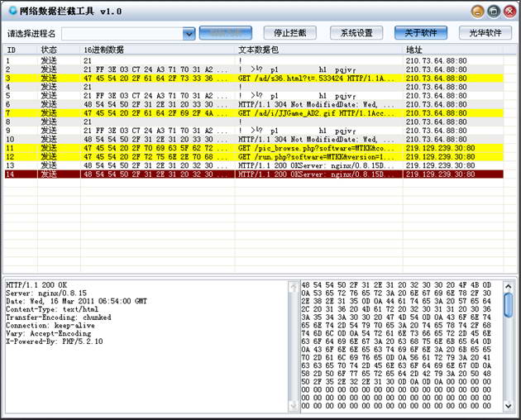Select packet row with ID 9

(x=254, y=131)
